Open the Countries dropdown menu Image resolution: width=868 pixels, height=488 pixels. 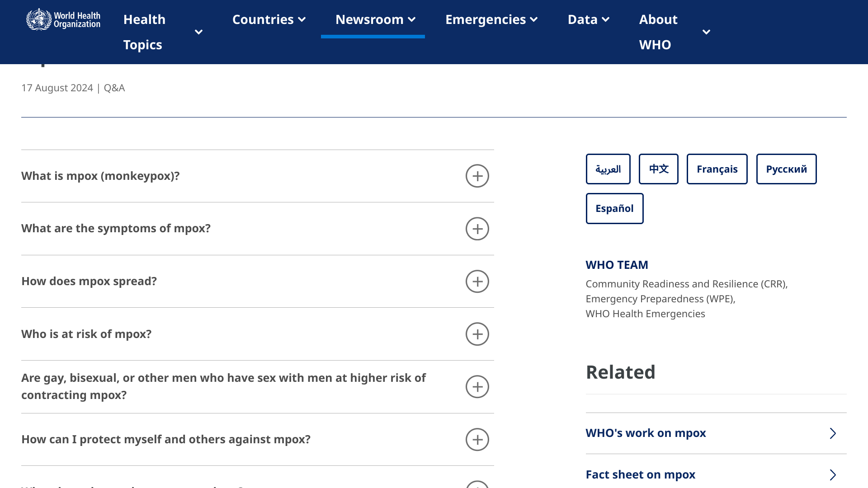pos(269,19)
